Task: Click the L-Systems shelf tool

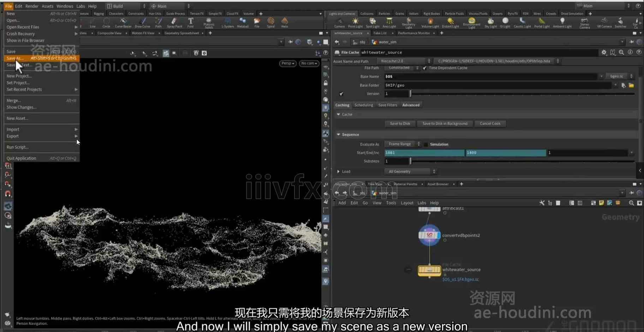Action: pyautogui.click(x=227, y=23)
